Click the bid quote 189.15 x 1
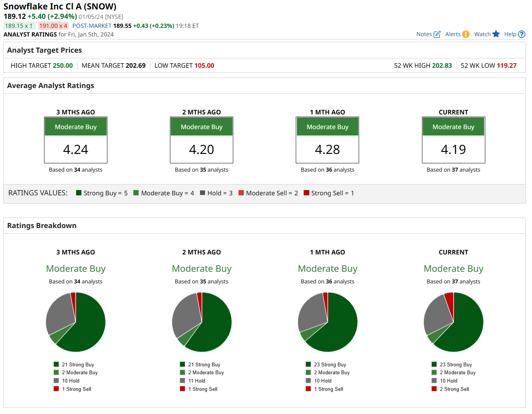 click(x=19, y=26)
